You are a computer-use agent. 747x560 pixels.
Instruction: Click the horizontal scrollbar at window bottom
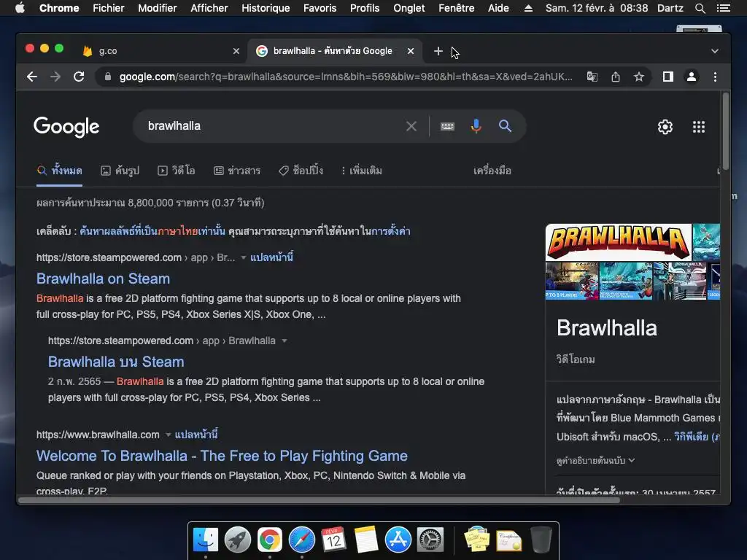[320, 500]
